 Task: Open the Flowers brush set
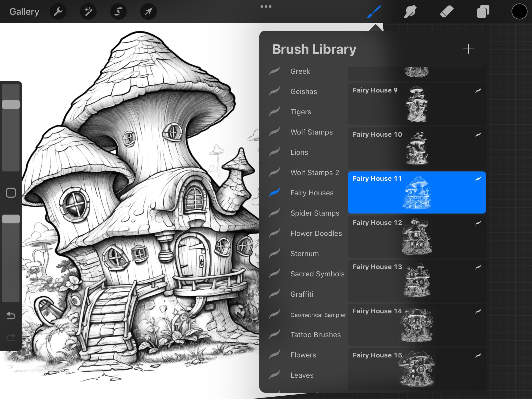click(303, 355)
